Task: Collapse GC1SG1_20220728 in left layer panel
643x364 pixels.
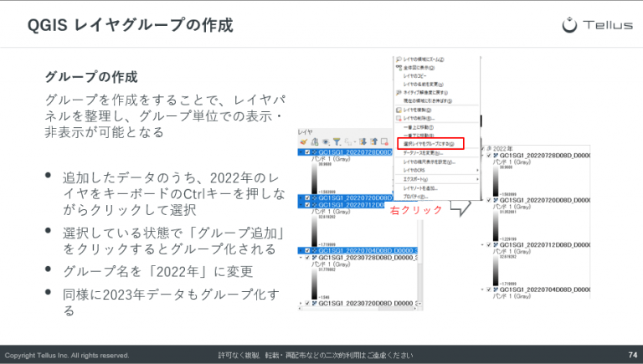Action: (301, 152)
